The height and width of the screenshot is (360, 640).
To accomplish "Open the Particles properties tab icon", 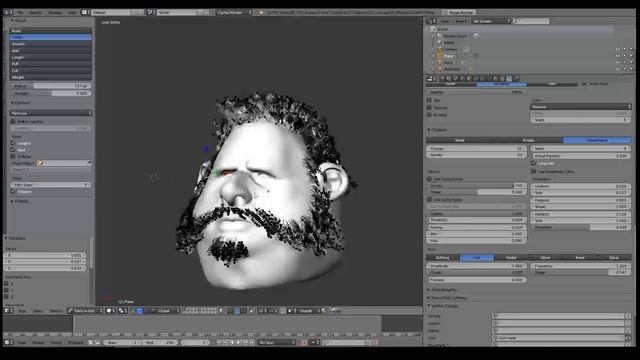I will [x=509, y=78].
